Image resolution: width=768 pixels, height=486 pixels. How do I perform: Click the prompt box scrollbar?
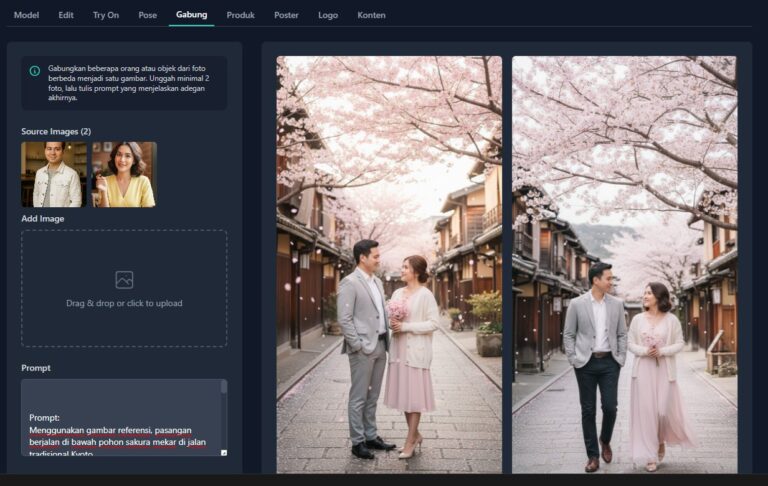pos(224,388)
